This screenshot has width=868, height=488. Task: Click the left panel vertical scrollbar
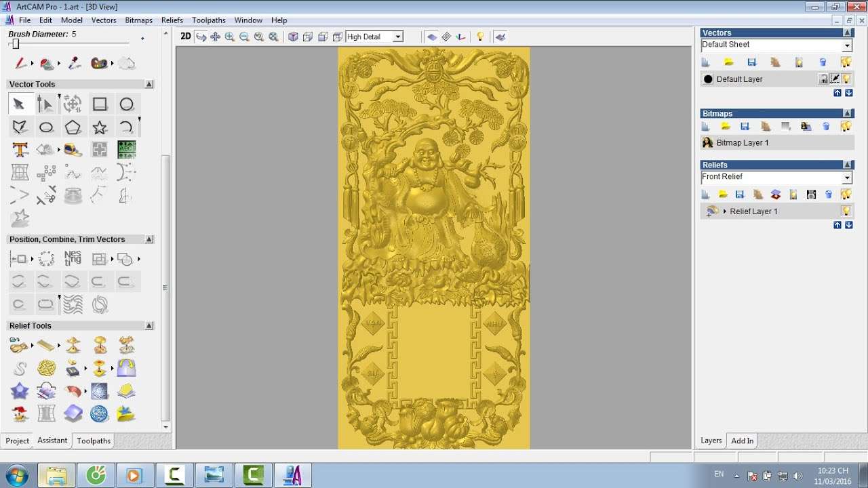point(165,287)
